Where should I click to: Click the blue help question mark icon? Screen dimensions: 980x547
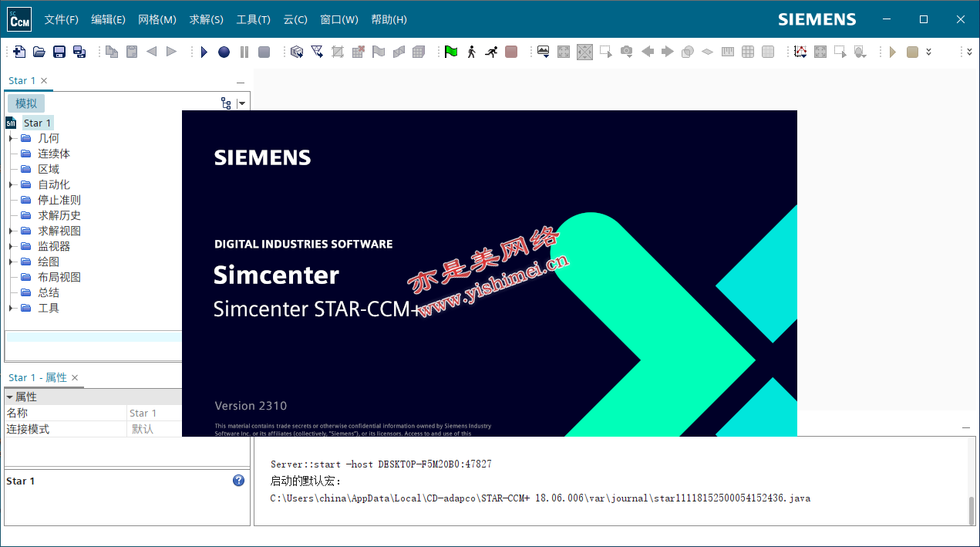coord(239,480)
